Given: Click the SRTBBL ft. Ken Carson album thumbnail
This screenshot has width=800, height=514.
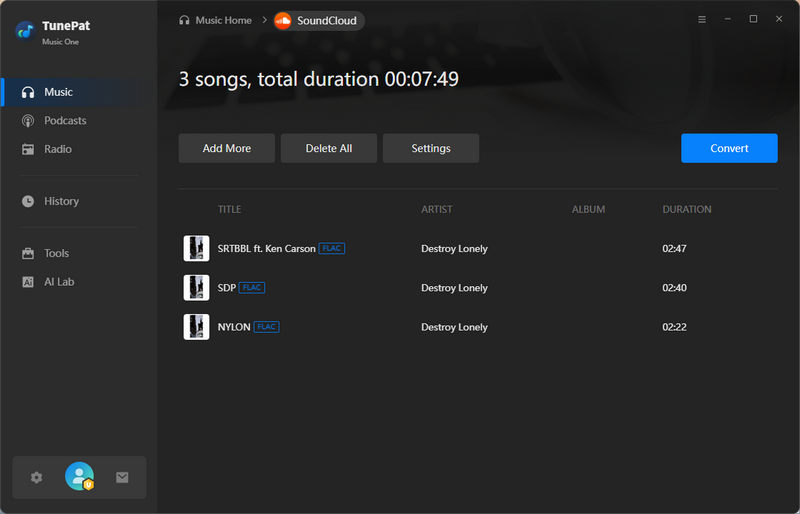Looking at the screenshot, I should (x=196, y=248).
